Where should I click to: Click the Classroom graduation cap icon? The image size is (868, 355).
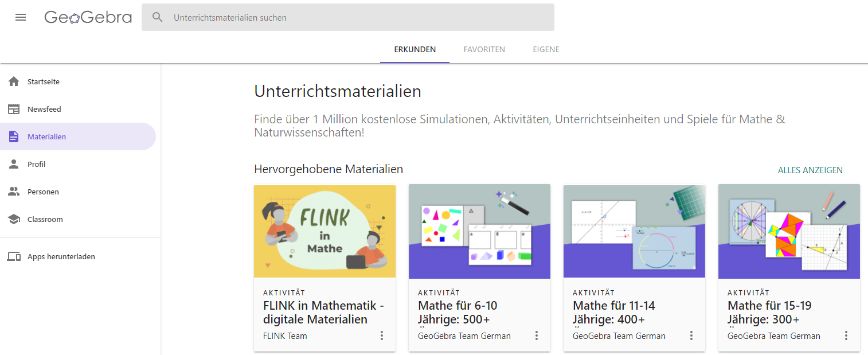pos(14,219)
